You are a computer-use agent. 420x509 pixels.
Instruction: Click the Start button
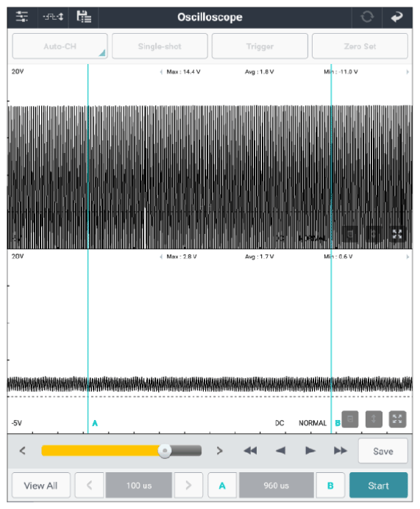coord(379,485)
